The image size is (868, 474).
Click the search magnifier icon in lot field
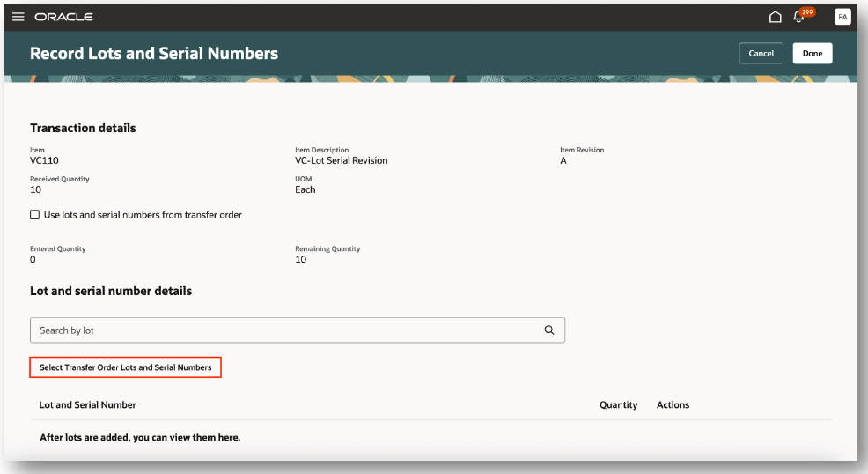coord(548,330)
